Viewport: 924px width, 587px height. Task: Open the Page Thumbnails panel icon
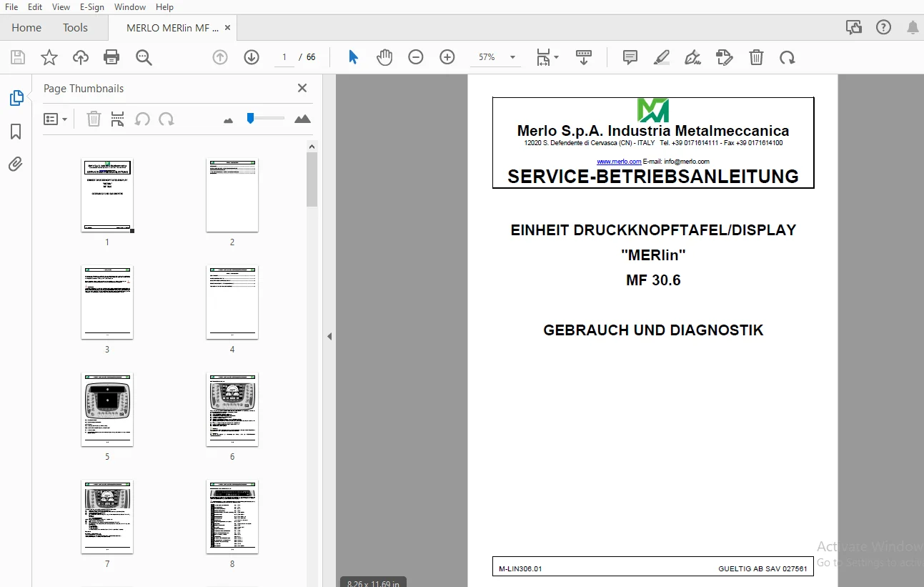coord(16,98)
